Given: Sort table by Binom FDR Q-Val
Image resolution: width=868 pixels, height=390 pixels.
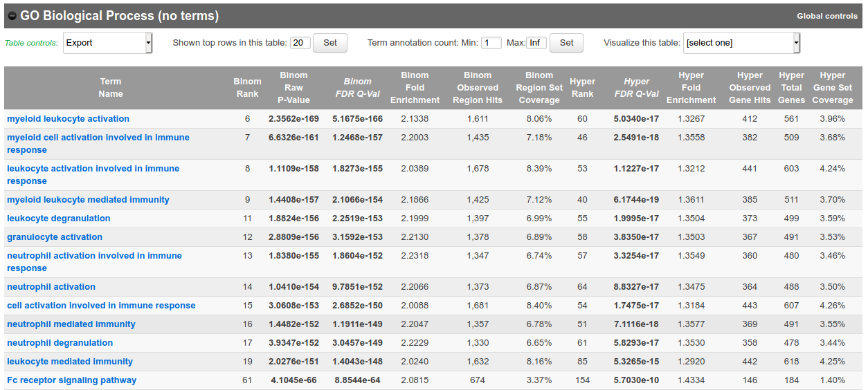Looking at the screenshot, I should point(357,87).
